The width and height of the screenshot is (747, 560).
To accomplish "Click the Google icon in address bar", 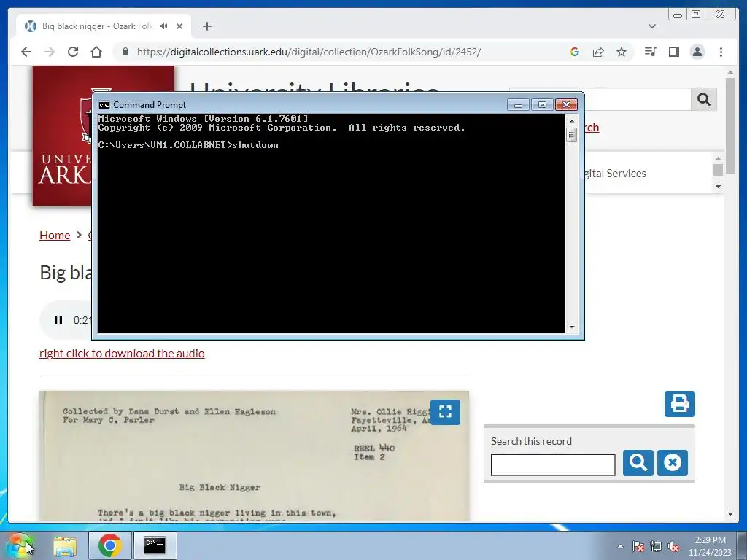I will pos(575,52).
